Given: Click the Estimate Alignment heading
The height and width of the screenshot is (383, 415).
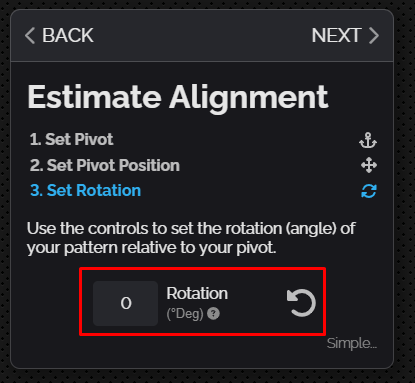Looking at the screenshot, I should pyautogui.click(x=178, y=97).
